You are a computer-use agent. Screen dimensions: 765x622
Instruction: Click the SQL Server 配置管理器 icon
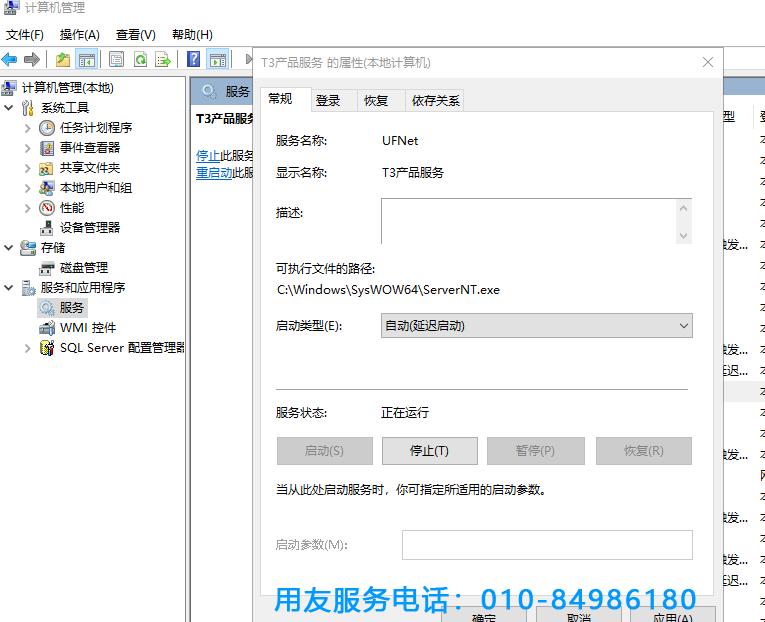click(47, 348)
